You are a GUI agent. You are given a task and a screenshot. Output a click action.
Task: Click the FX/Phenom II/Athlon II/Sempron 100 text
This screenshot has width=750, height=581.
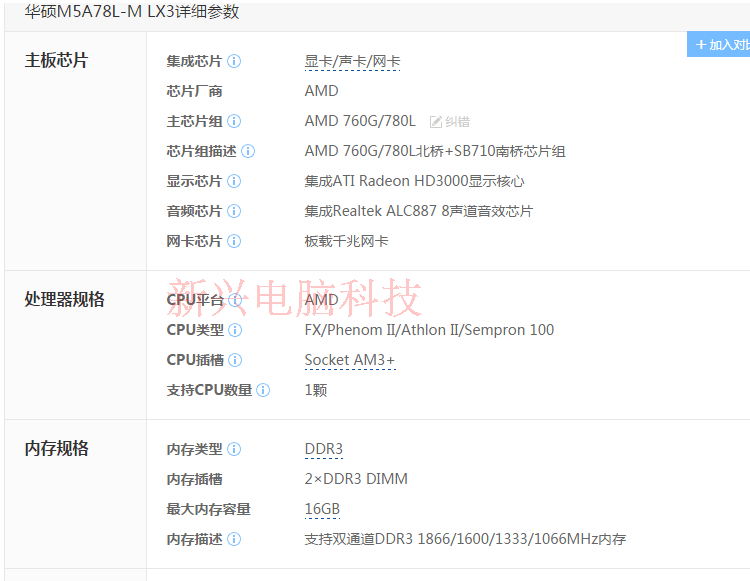429,330
